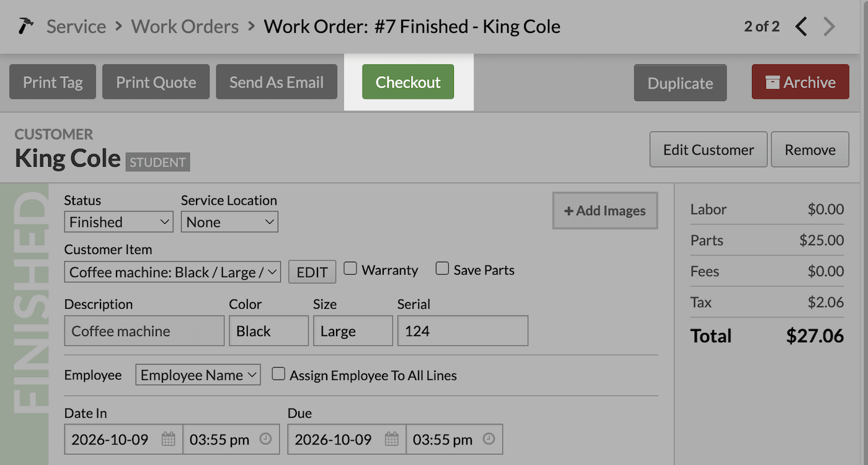Open the Date In calendar icon

[168, 439]
